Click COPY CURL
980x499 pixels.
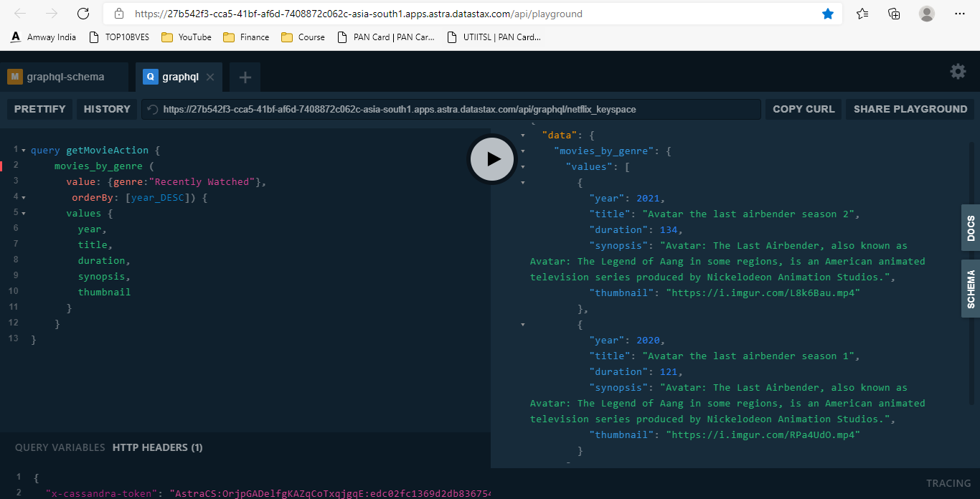tap(803, 108)
